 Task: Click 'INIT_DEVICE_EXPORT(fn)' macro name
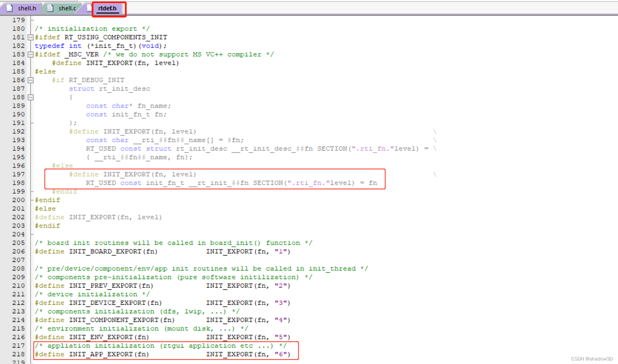[x=115, y=303]
